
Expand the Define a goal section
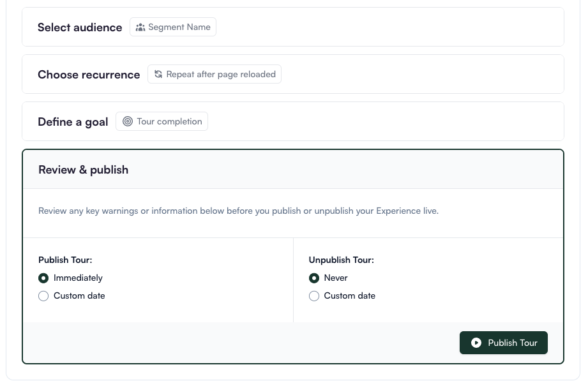tap(293, 121)
